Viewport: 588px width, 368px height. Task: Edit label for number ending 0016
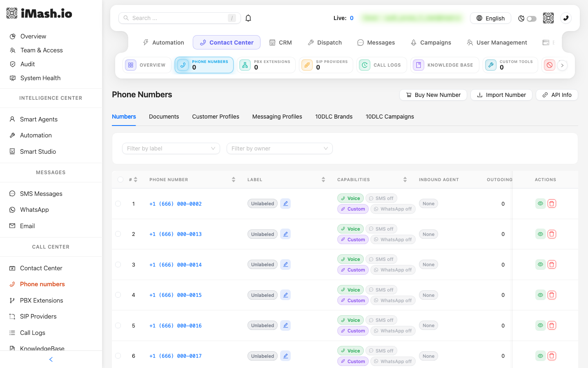(285, 325)
